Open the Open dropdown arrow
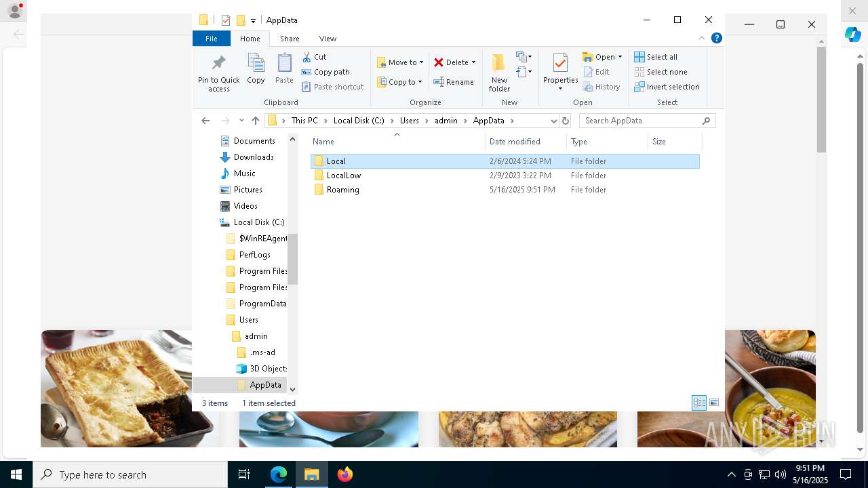 620,57
